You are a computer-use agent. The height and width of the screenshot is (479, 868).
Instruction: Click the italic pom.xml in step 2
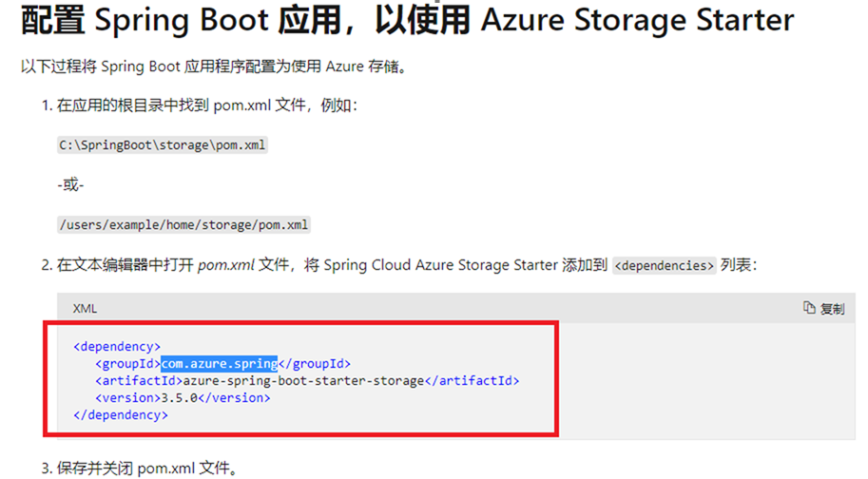point(226,265)
